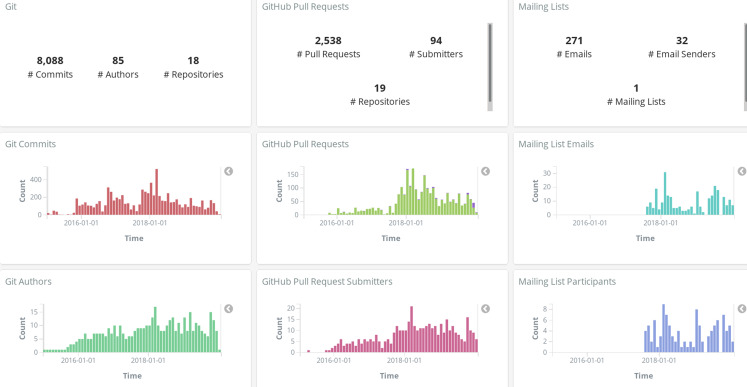Screen dimensions: 747x387
Task: Click the Git Authors panel title
Action: (28, 282)
